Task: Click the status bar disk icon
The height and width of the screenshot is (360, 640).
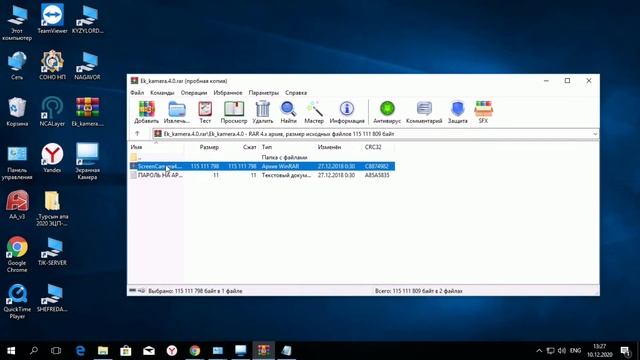Action: coord(133,291)
